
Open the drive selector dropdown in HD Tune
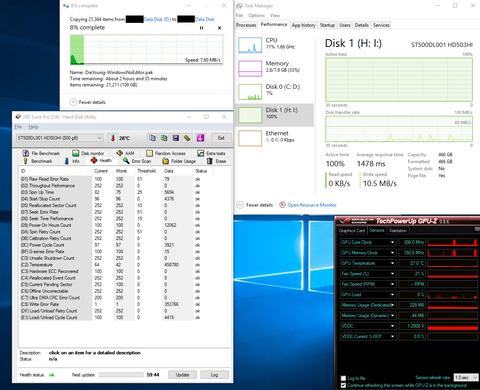tap(59, 138)
